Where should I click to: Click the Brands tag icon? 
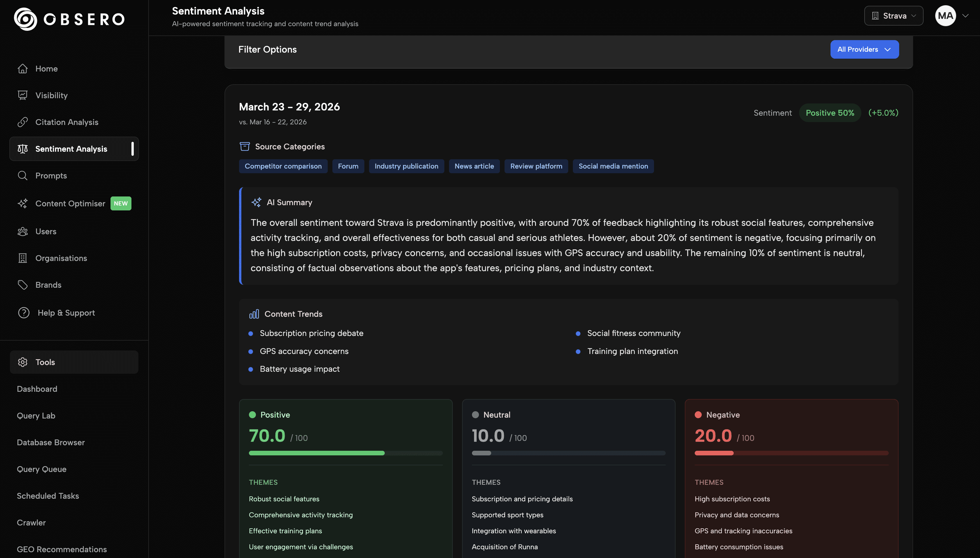[23, 285]
